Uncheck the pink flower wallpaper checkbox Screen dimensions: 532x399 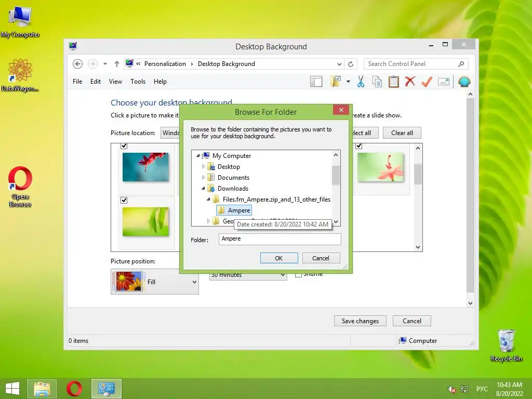pos(358,146)
